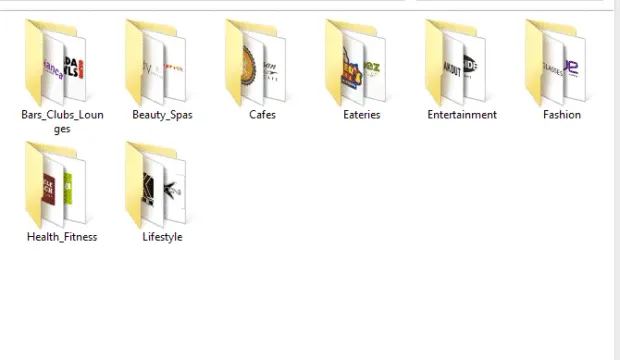The height and width of the screenshot is (360, 620).
Task: Click the Health_Fitness name label
Action: click(62, 237)
